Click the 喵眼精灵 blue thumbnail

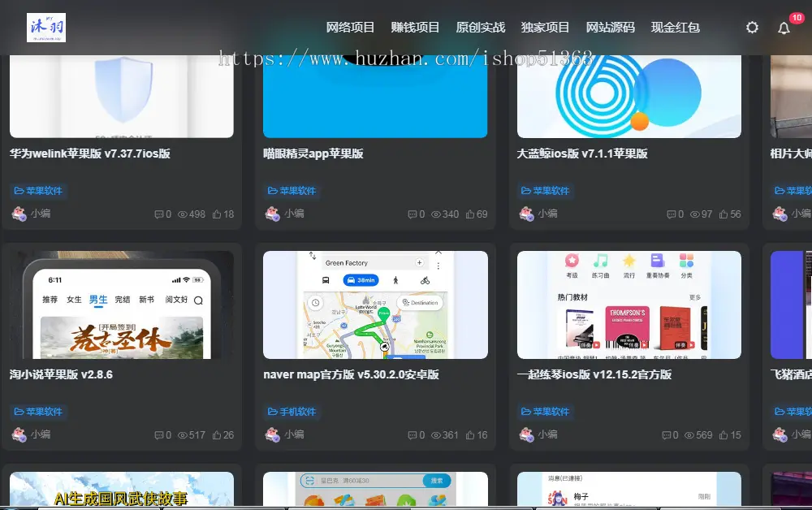(x=375, y=97)
